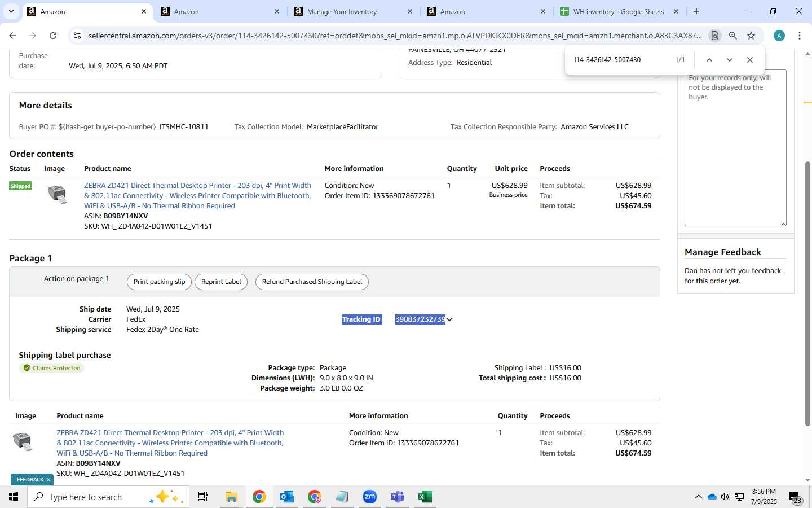Open Excel from taskbar

click(x=425, y=497)
